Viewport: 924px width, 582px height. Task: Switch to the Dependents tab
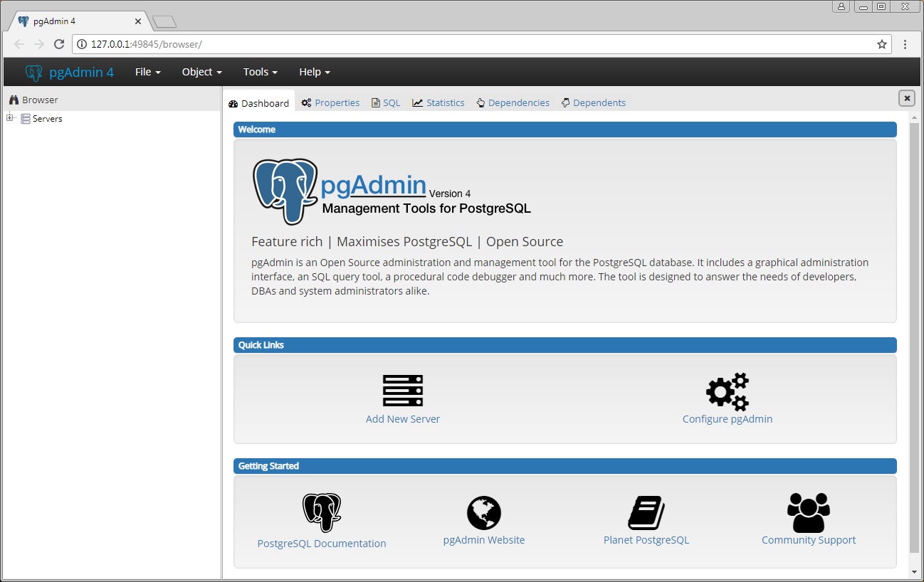click(594, 103)
